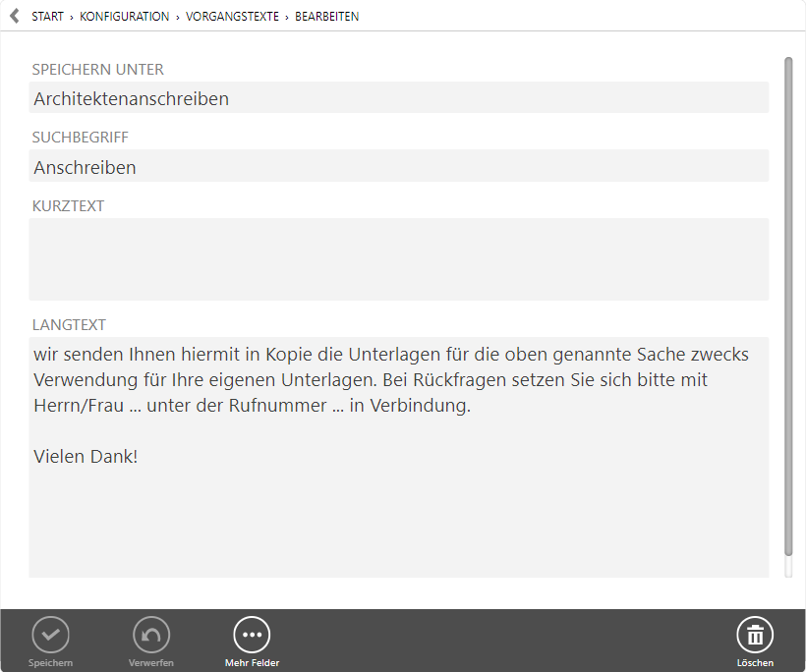Screen dimensions: 806x672
Task: Click the SUCHBEGRIFF label
Action: coord(80,138)
